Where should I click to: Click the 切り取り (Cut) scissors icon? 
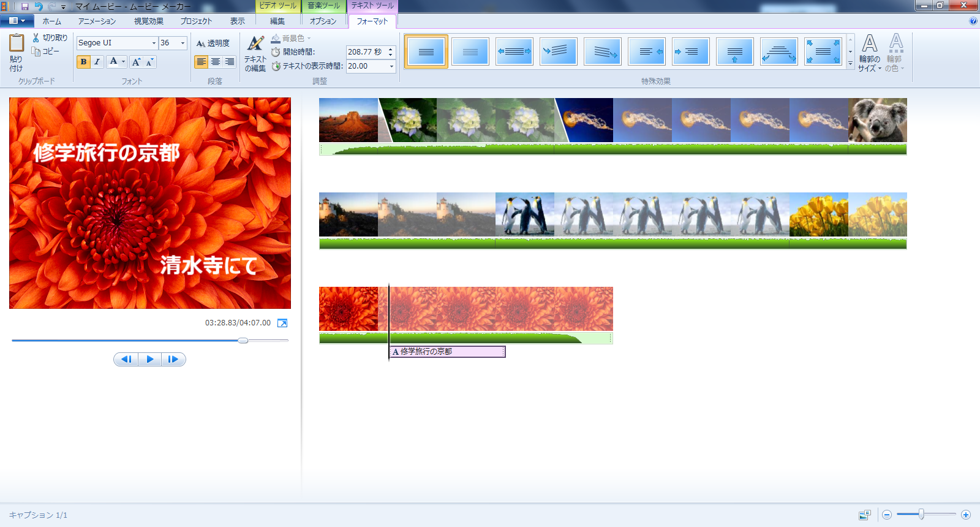click(36, 38)
